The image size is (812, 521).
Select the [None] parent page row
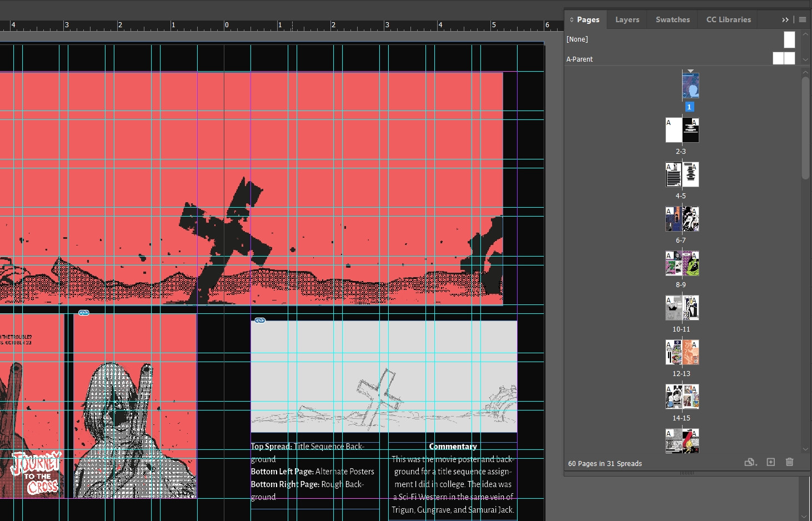coord(681,39)
